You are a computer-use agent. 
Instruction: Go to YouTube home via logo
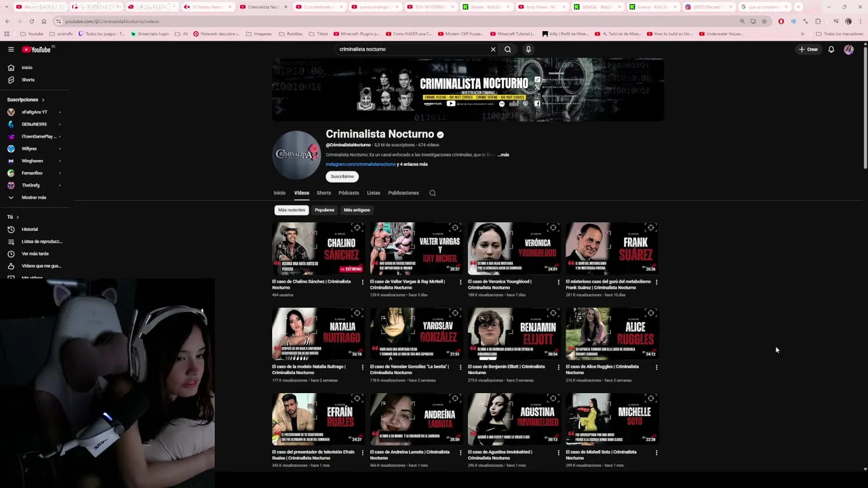[x=38, y=49]
